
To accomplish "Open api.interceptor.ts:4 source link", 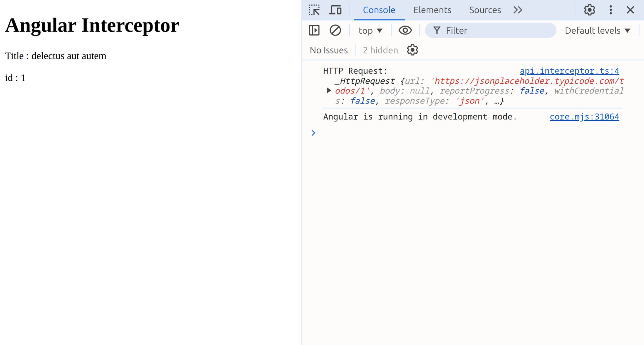I will pos(570,71).
